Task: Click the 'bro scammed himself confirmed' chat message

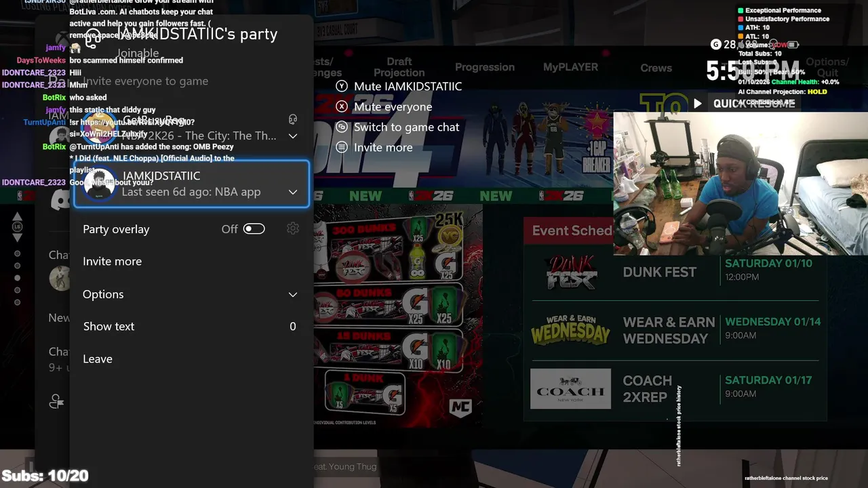Action: [126, 60]
